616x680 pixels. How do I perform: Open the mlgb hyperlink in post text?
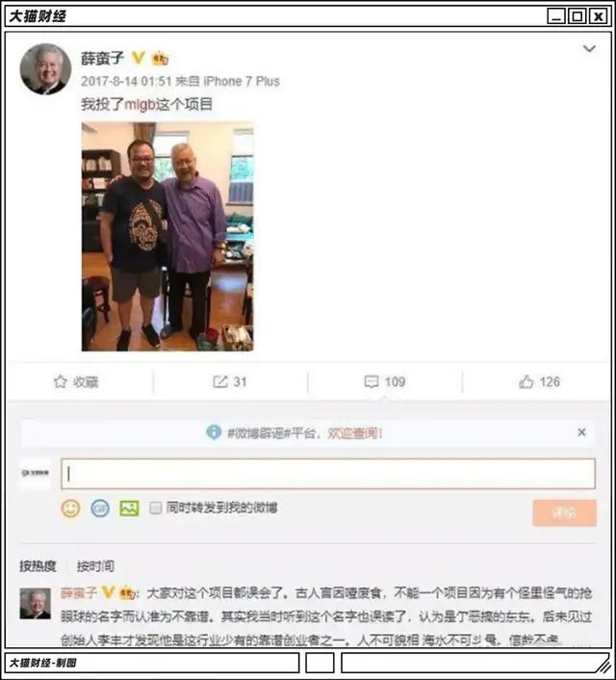140,105
